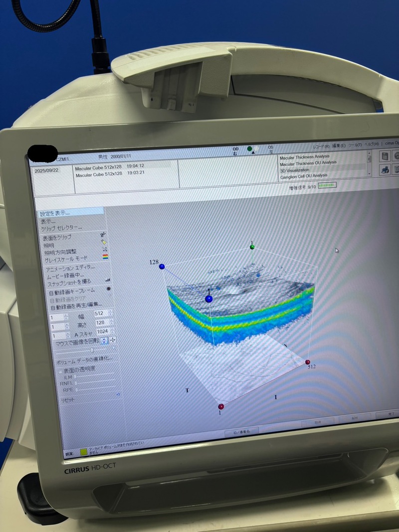Select the OD right eye indicator
The height and width of the screenshot is (532, 399).
[235, 151]
